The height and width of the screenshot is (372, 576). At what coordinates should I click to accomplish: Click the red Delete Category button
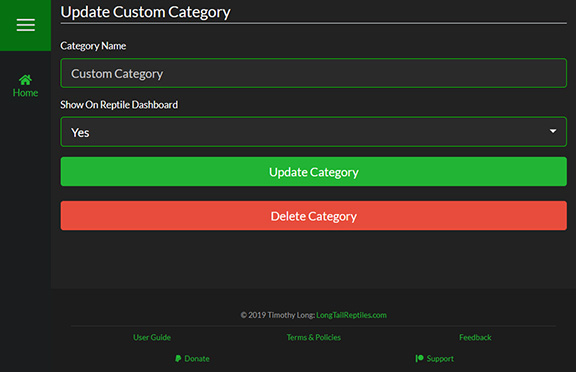point(313,216)
